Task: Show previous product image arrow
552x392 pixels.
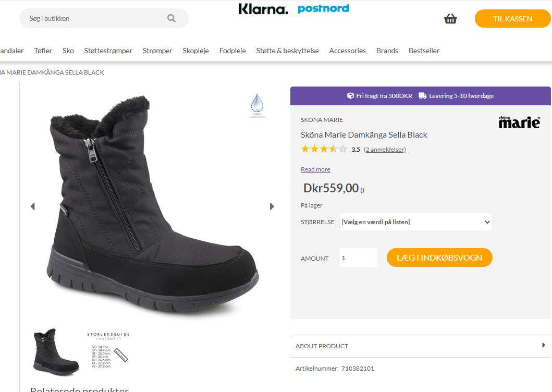Action: tap(33, 206)
